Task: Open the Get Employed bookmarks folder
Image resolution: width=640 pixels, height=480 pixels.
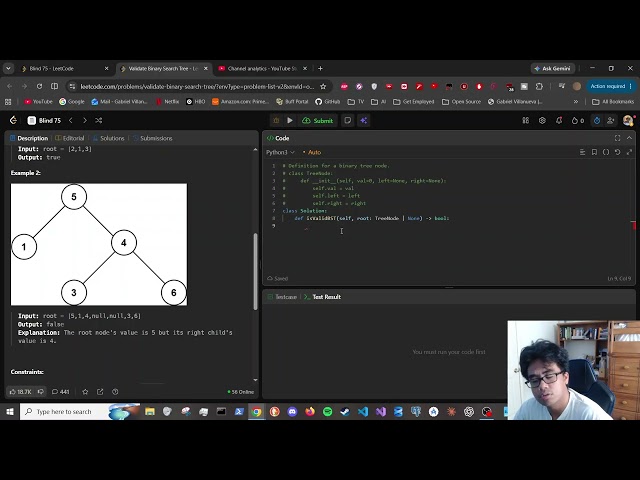Action: pos(414,101)
